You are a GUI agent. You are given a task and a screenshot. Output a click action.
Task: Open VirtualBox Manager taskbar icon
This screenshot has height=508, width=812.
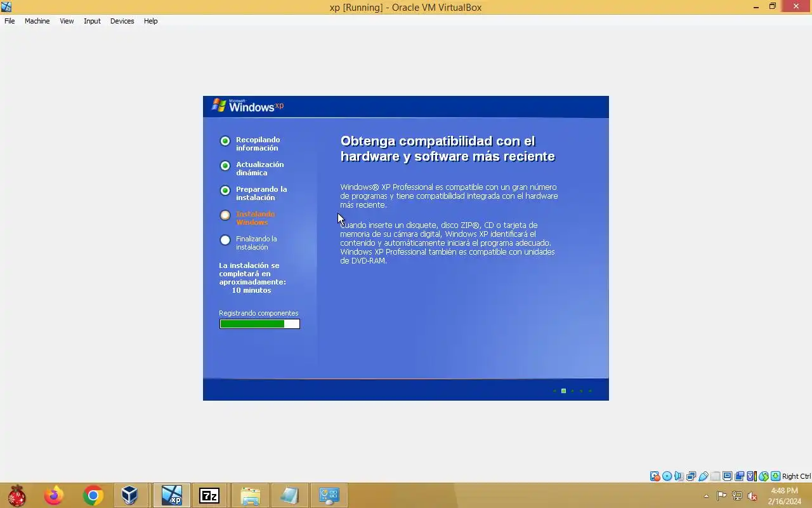point(130,495)
